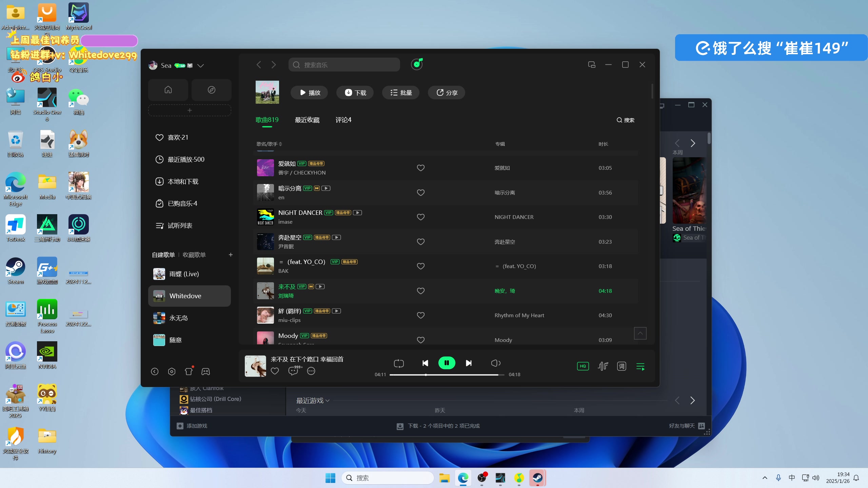
Task: Pause the current song
Action: pyautogui.click(x=447, y=363)
